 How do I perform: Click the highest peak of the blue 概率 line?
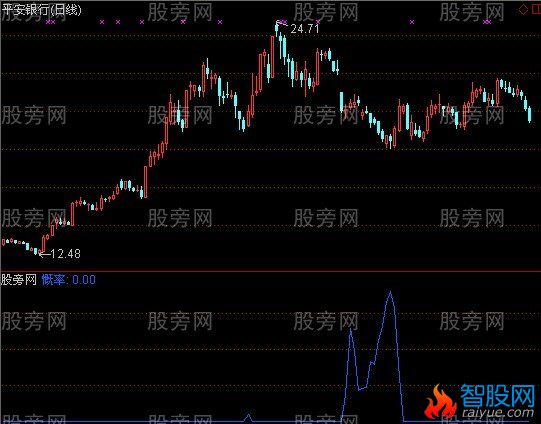point(390,293)
